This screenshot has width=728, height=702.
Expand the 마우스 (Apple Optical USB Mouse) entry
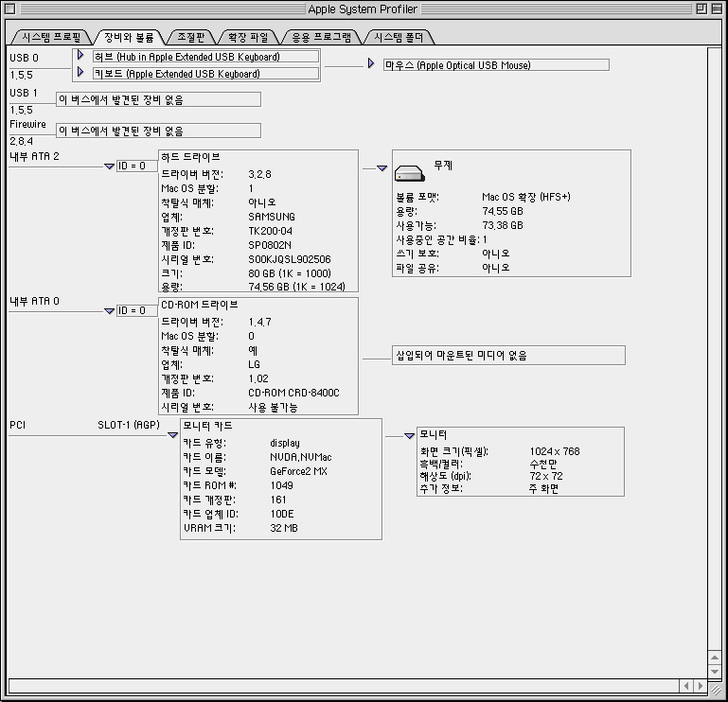coord(371,64)
